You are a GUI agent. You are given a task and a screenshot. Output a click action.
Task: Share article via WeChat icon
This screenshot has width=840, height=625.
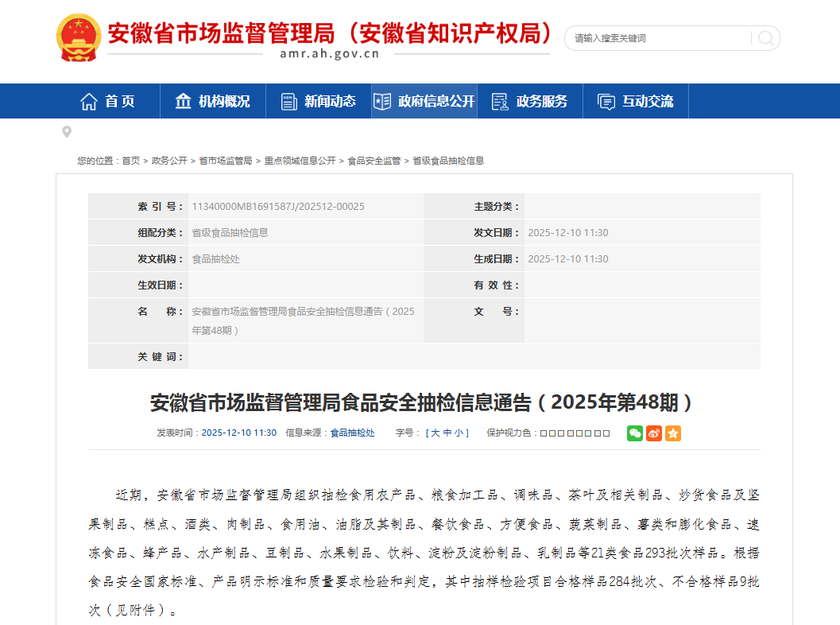pos(635,433)
